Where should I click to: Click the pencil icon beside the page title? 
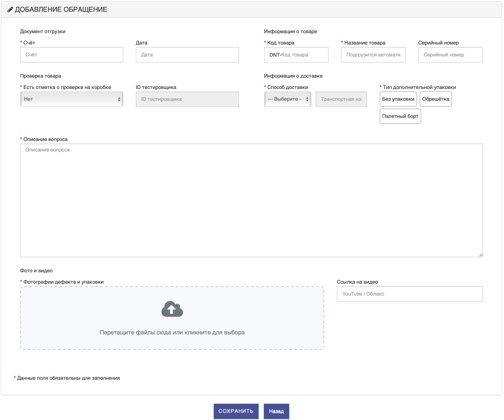[10, 10]
